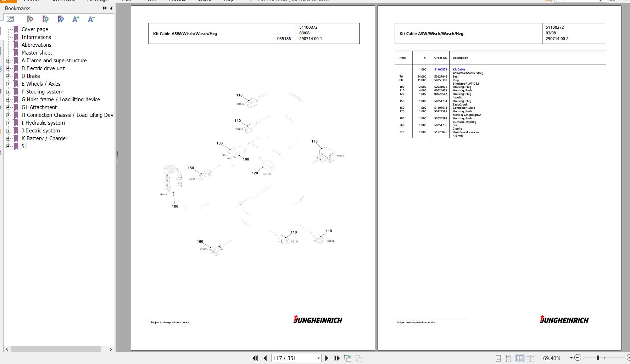Switch to single page view
The width and height of the screenshot is (630, 364).
pyautogui.click(x=498, y=358)
